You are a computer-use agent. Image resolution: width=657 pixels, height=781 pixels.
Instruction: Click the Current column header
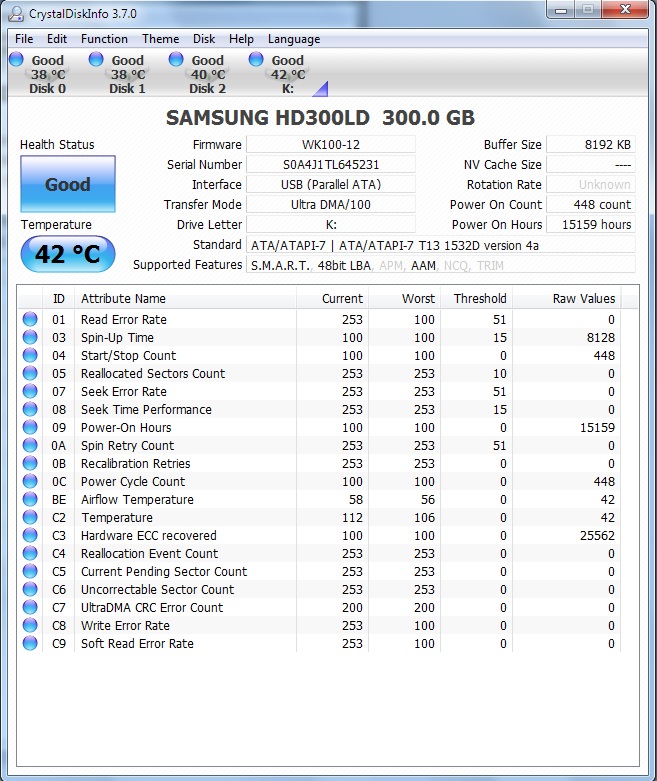click(x=332, y=298)
